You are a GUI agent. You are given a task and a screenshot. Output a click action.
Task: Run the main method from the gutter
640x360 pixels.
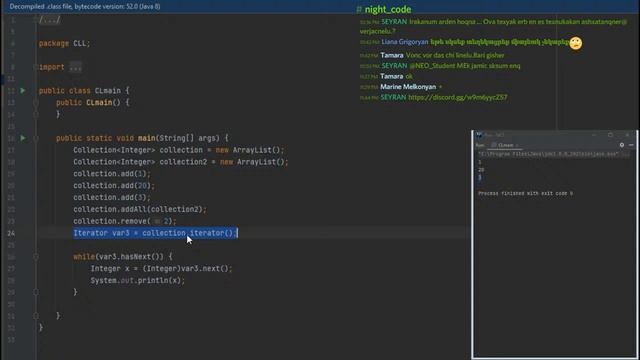[x=23, y=138]
